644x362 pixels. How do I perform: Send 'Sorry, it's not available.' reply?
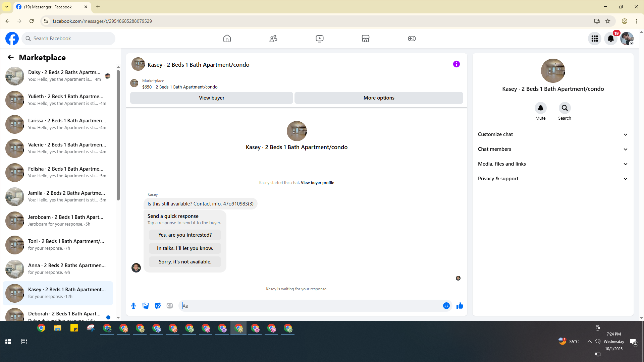point(185,262)
